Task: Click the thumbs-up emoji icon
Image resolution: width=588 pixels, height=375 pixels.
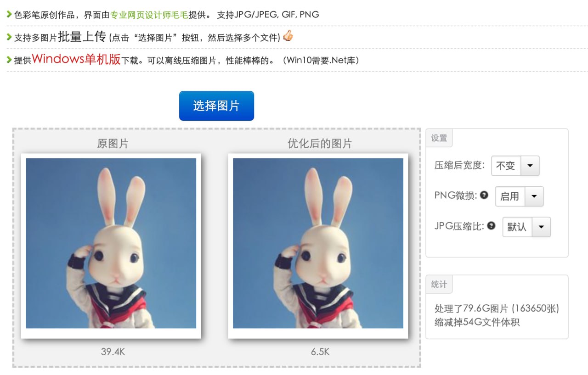Action: pyautogui.click(x=288, y=36)
